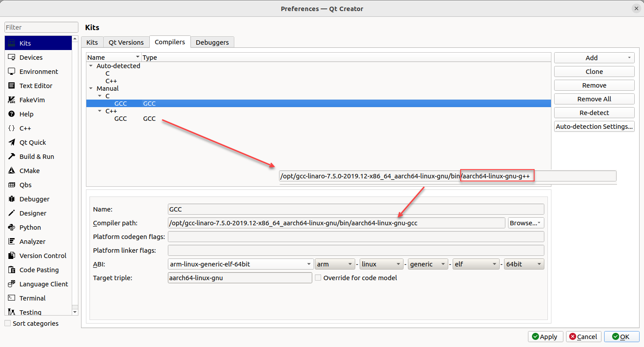The height and width of the screenshot is (347, 644).
Task: Open the Terminal category icon
Action: coord(12,298)
